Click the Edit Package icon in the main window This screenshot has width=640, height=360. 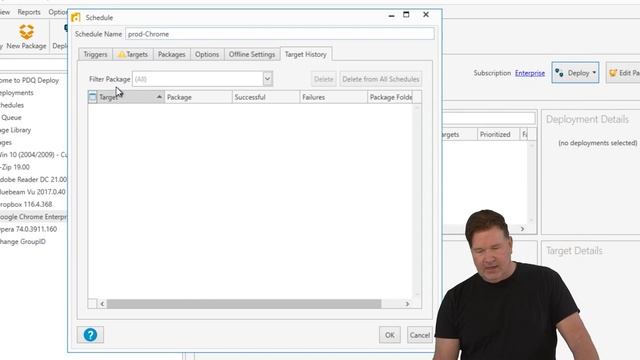click(613, 73)
